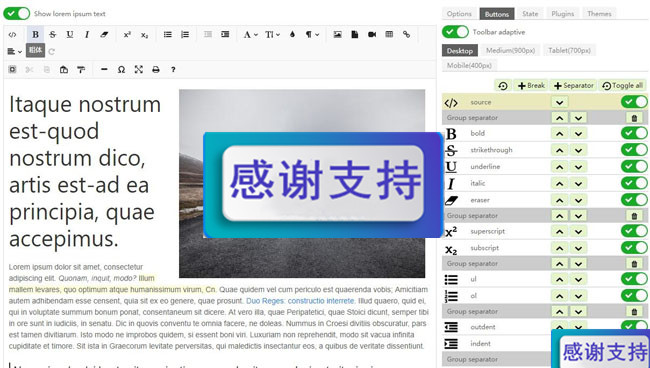
Task: Disable the subscript button toggle
Action: point(634,247)
